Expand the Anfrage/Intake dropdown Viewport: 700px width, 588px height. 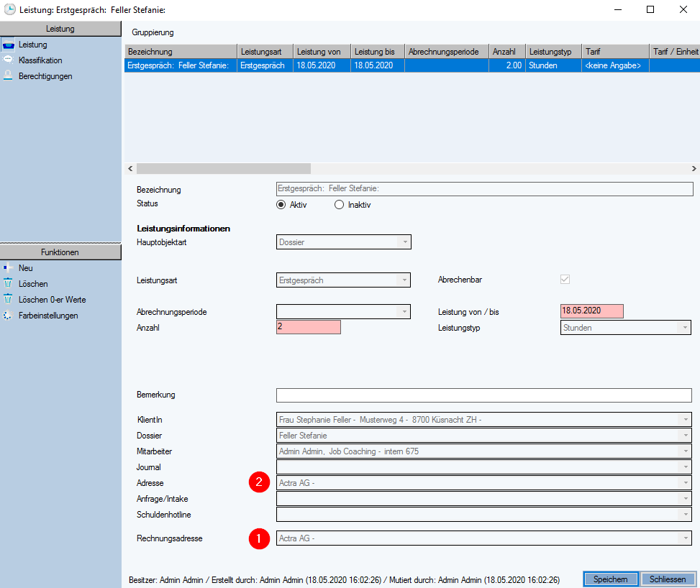(x=686, y=499)
